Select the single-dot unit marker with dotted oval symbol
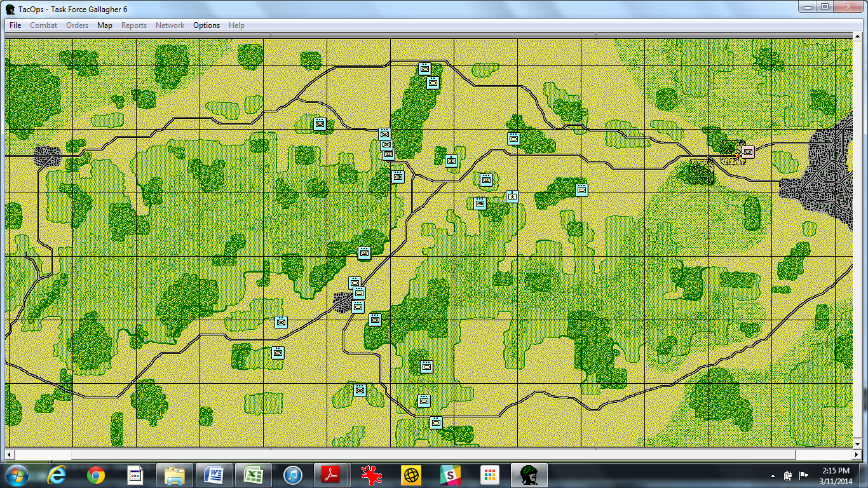The width and height of the screenshot is (868, 488). (x=451, y=161)
